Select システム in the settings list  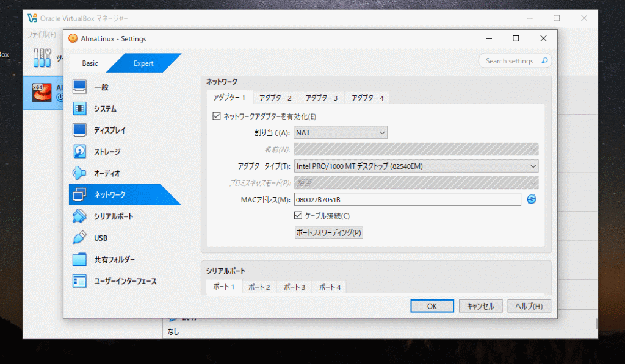click(x=105, y=109)
